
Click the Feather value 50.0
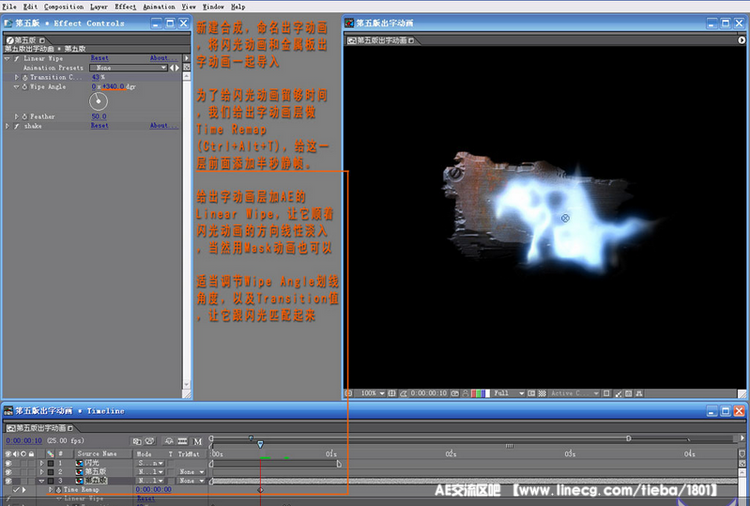coord(99,116)
